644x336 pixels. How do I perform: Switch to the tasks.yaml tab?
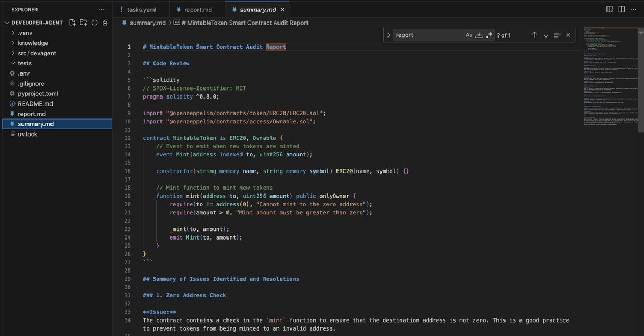point(142,10)
